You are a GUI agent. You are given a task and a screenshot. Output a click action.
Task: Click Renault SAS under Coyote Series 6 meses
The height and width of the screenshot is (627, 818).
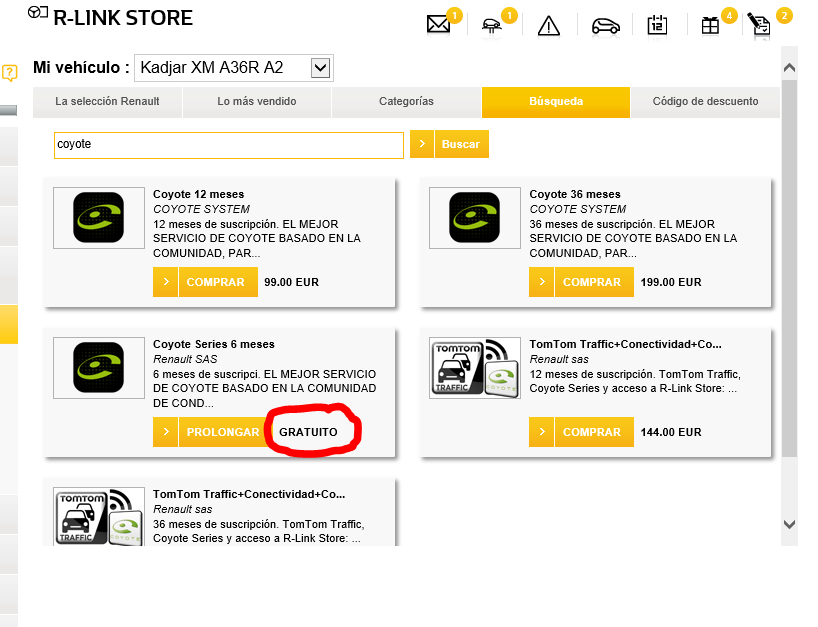(185, 359)
